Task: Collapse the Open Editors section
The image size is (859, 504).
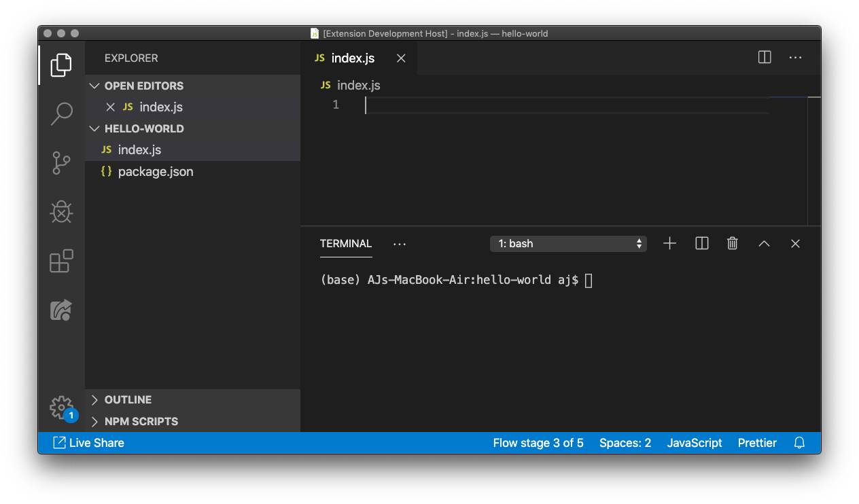Action: coord(143,86)
